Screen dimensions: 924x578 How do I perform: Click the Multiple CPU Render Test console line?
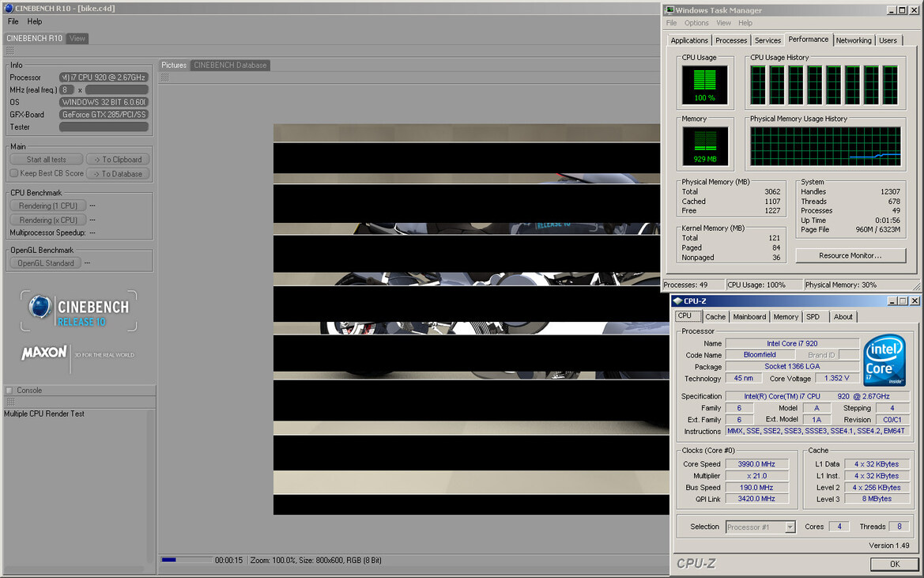click(x=44, y=414)
